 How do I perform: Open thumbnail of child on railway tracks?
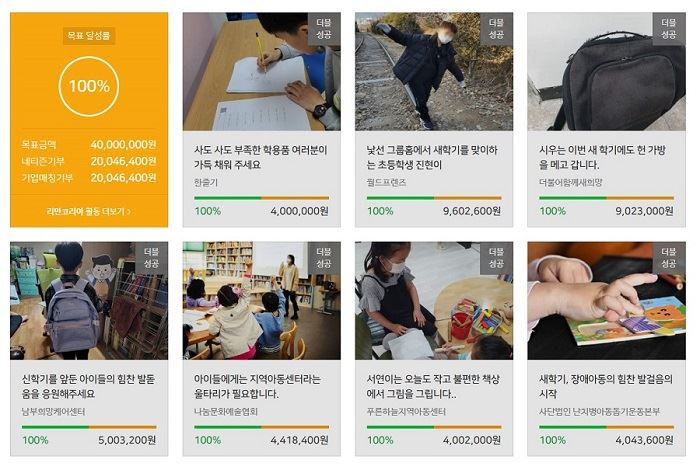tap(434, 71)
